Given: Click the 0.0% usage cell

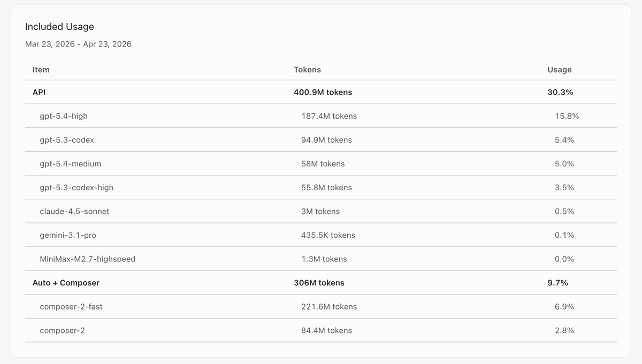Looking at the screenshot, I should [x=564, y=259].
